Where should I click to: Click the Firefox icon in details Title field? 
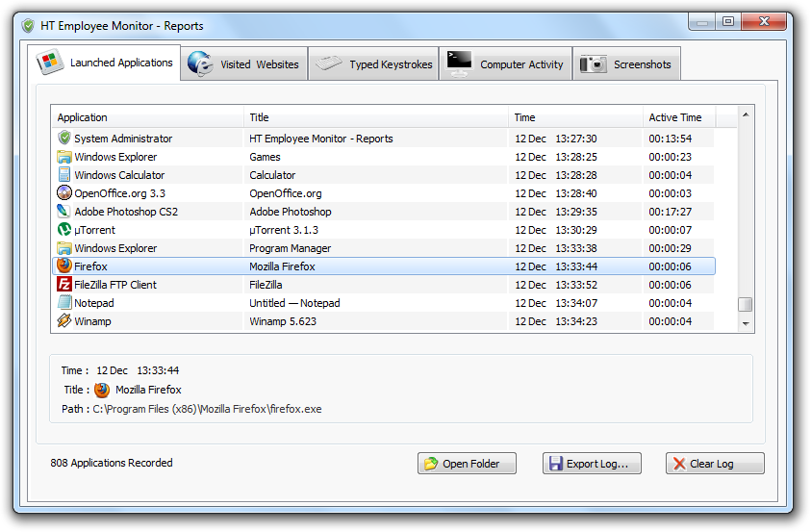point(102,390)
